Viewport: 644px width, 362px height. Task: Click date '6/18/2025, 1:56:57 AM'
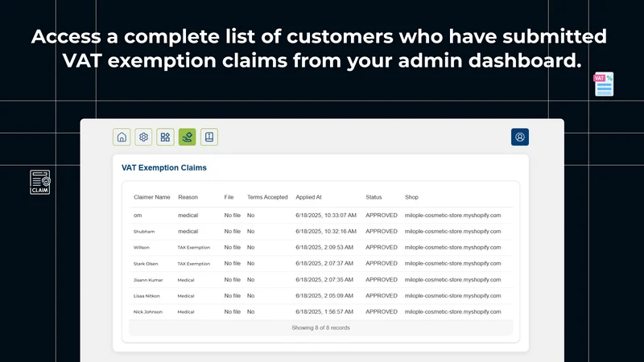point(324,312)
